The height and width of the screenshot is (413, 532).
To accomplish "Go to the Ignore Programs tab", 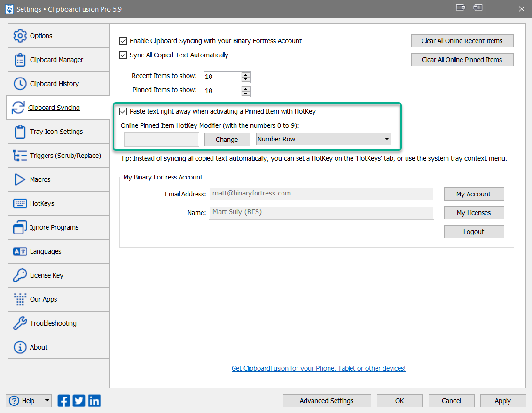I will 59,227.
